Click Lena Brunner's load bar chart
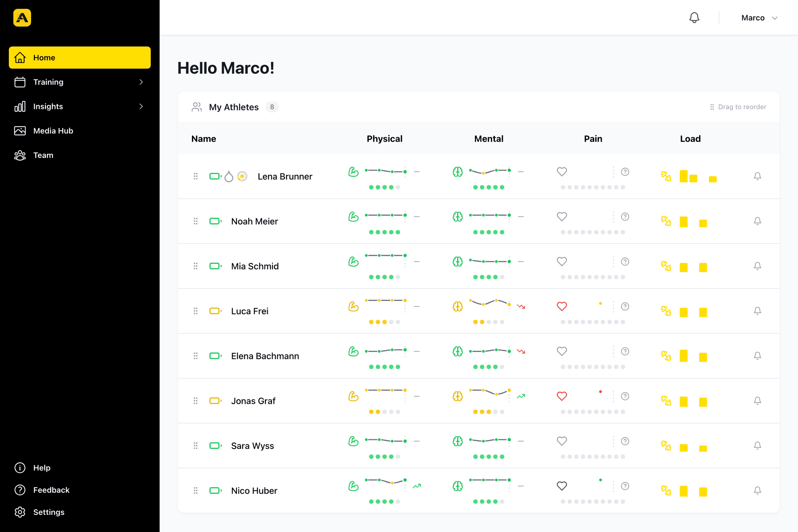 tap(698, 176)
